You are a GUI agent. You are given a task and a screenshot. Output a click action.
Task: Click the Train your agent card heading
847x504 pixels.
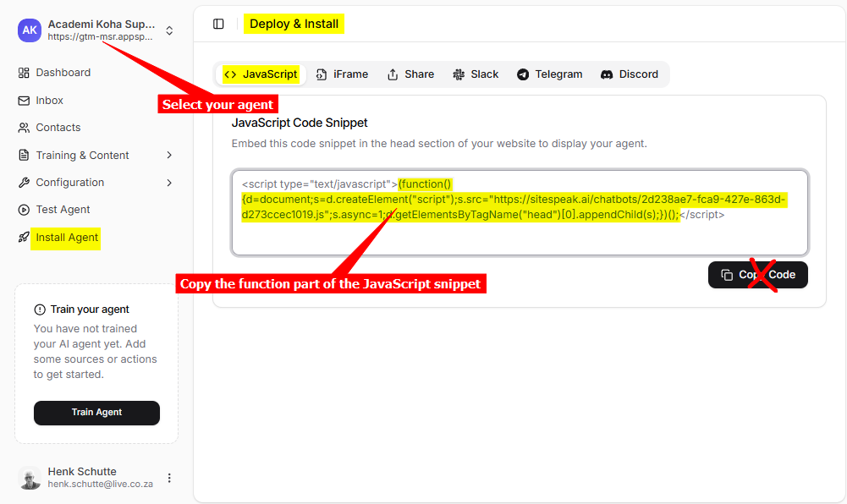click(x=90, y=310)
